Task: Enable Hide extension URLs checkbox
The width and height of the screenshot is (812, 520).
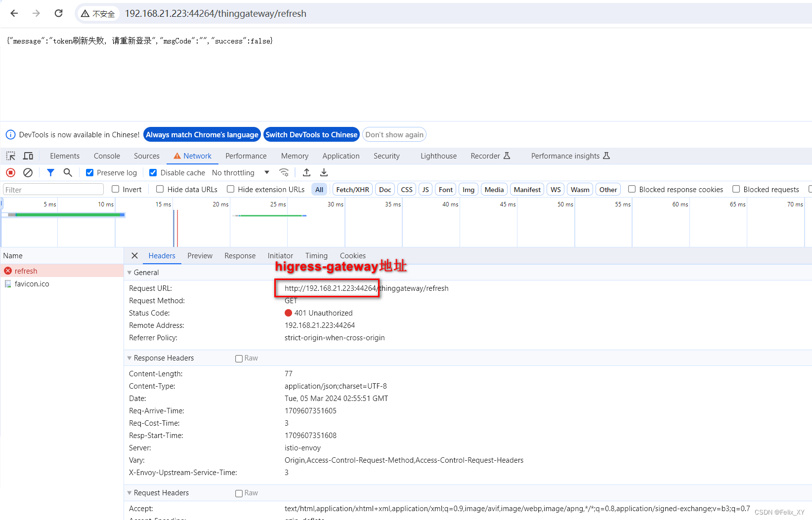Action: pos(230,189)
